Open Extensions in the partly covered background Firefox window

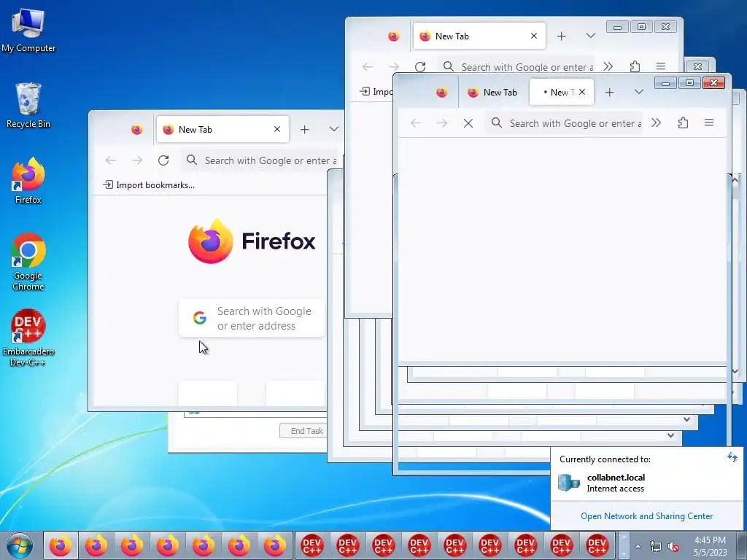[x=635, y=66]
